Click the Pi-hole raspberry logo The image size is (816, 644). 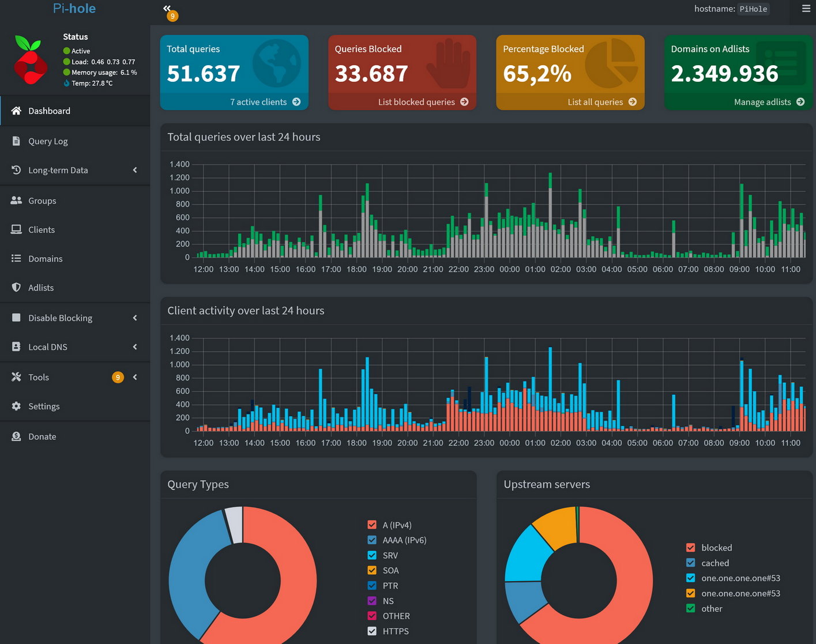point(30,61)
